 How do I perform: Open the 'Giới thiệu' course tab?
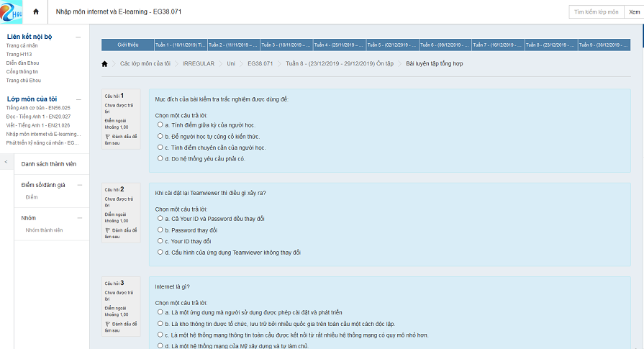(x=128, y=45)
